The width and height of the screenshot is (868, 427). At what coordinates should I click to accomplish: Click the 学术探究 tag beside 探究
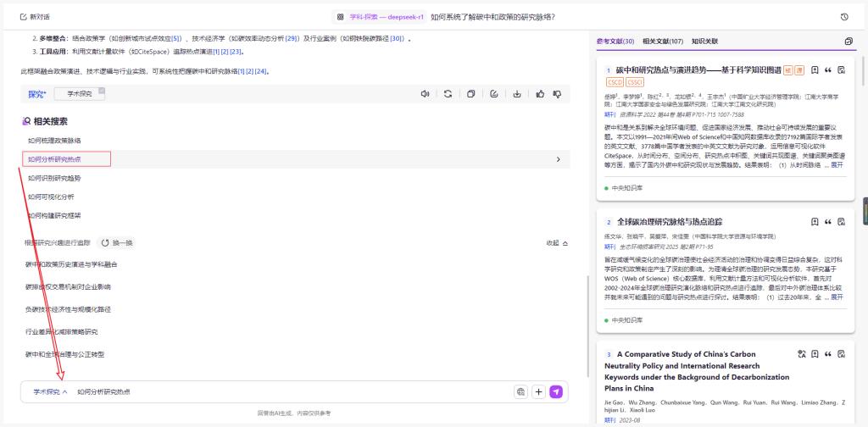click(80, 94)
